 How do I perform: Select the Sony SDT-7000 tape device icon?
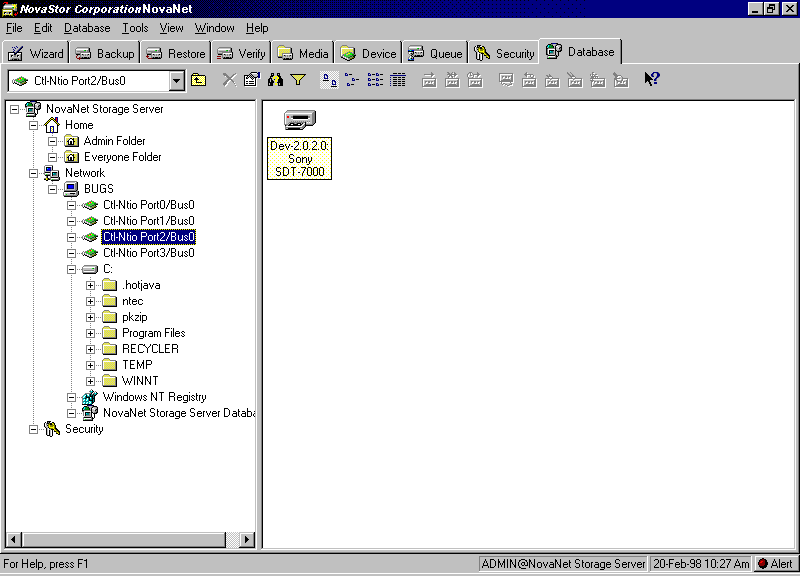300,121
